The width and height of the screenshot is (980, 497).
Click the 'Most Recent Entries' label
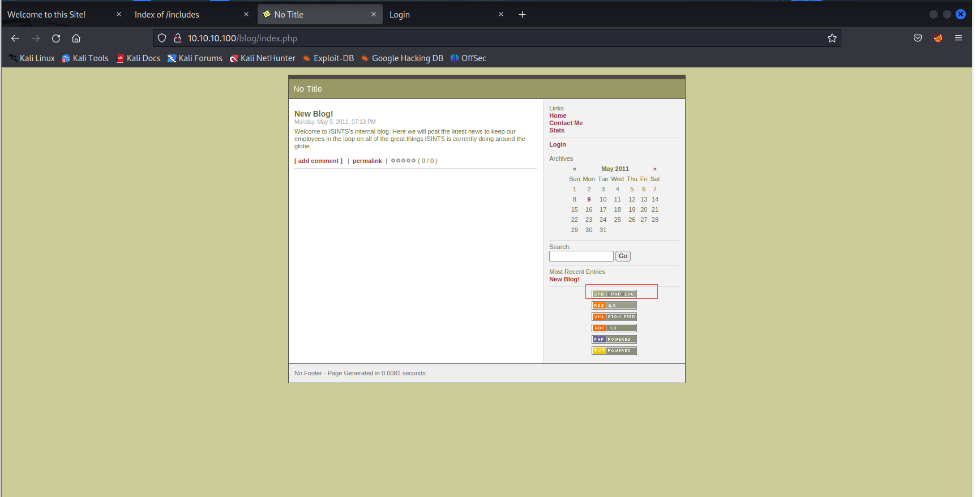coord(577,272)
